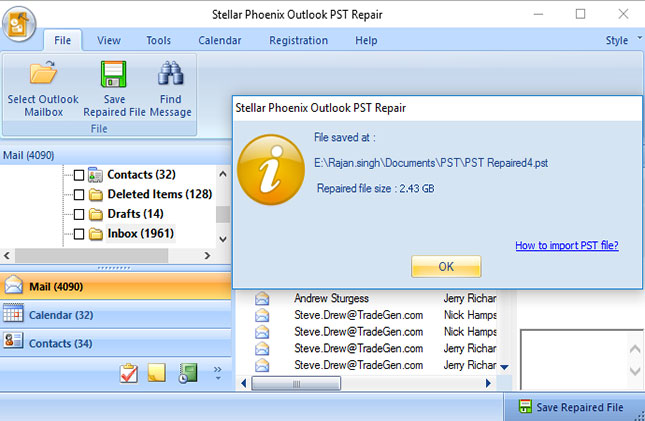
Task: Click the Calendar grid icon in navigation pane
Action: tap(13, 313)
